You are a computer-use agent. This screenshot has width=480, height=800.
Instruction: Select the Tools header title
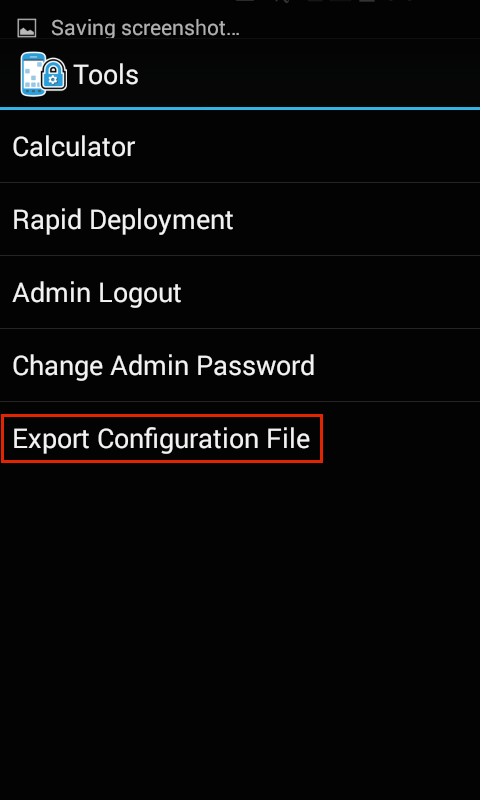coord(106,75)
